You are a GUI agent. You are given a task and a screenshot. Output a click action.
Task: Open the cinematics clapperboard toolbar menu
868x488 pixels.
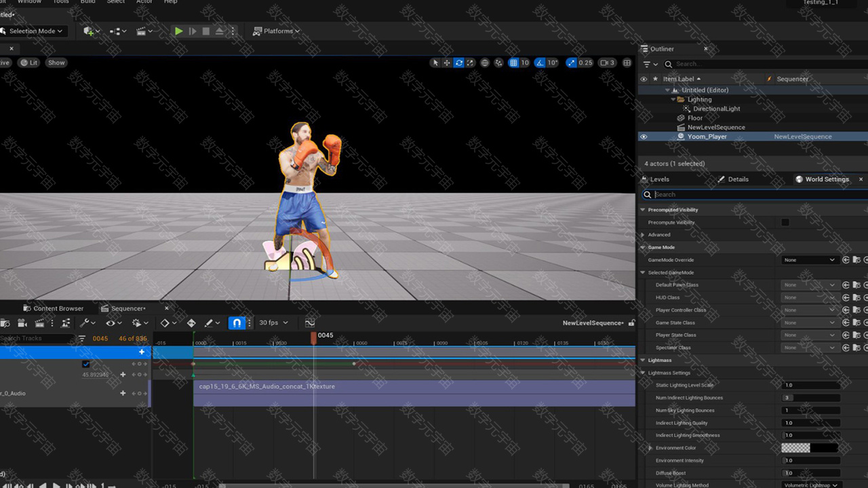tap(144, 31)
